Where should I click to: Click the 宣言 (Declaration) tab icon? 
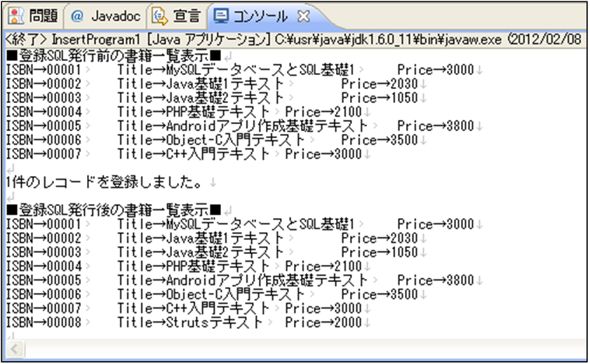click(160, 15)
